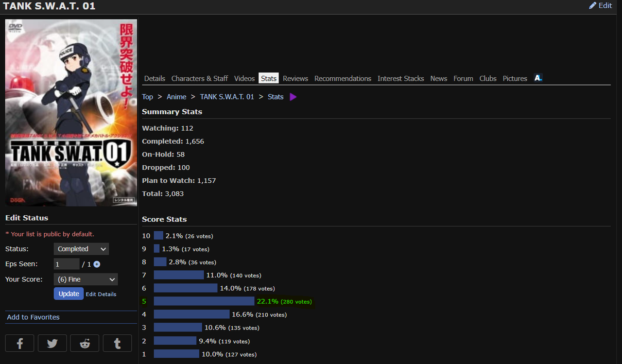Open the Clubs tab
Screen dimensions: 622x364
pyautogui.click(x=488, y=78)
